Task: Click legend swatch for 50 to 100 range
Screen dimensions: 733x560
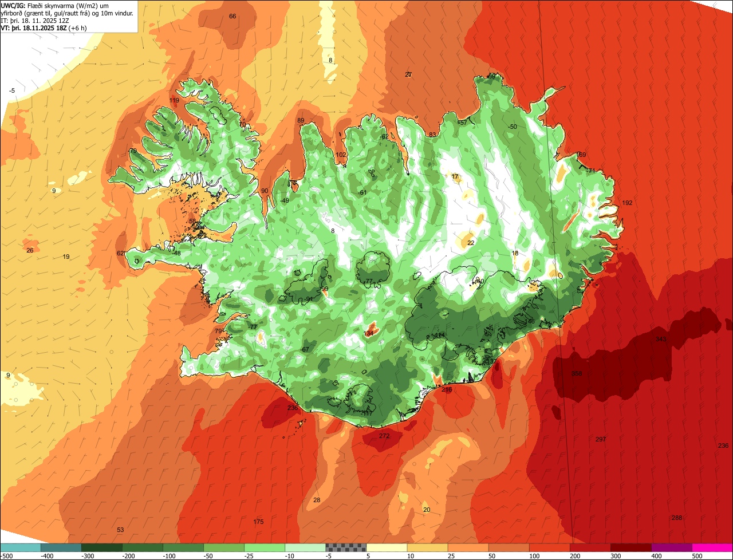Action: click(x=509, y=548)
